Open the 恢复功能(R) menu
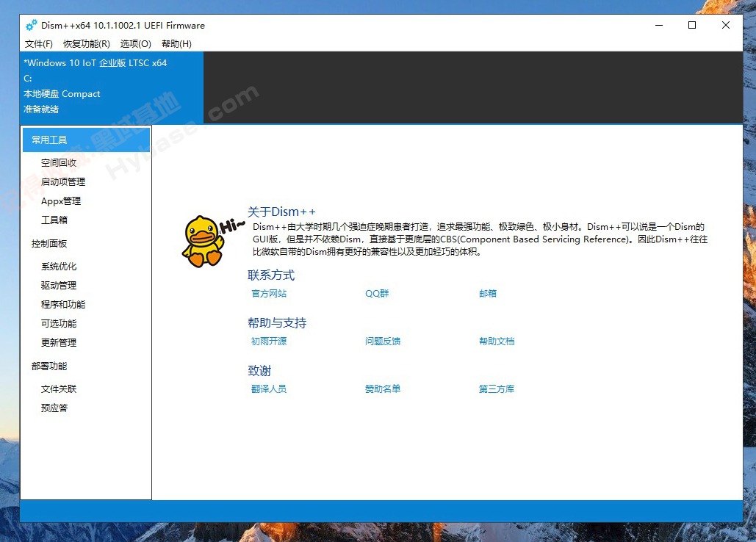 pos(87,44)
